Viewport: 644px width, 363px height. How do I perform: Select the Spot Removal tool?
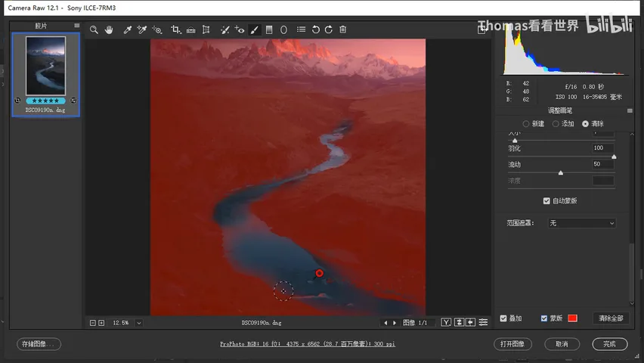224,29
